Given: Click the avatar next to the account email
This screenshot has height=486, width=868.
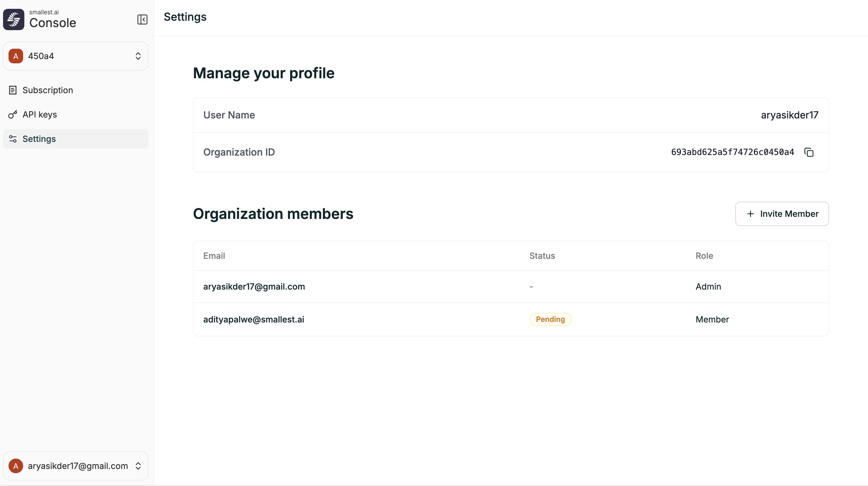Looking at the screenshot, I should [16, 466].
